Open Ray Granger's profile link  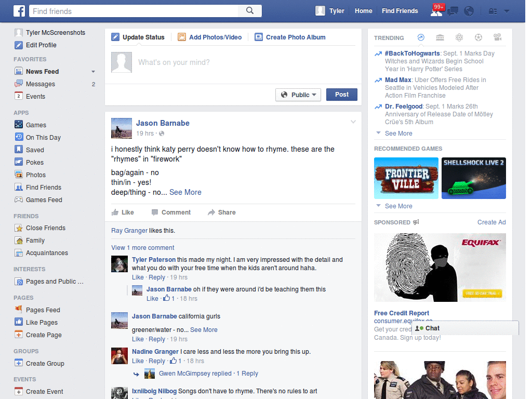(x=129, y=231)
